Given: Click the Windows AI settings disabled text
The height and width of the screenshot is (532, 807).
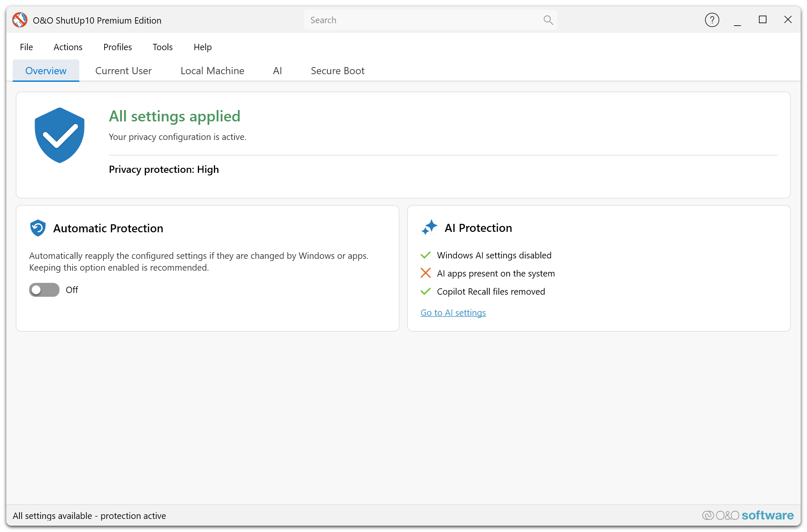Looking at the screenshot, I should pyautogui.click(x=494, y=255).
